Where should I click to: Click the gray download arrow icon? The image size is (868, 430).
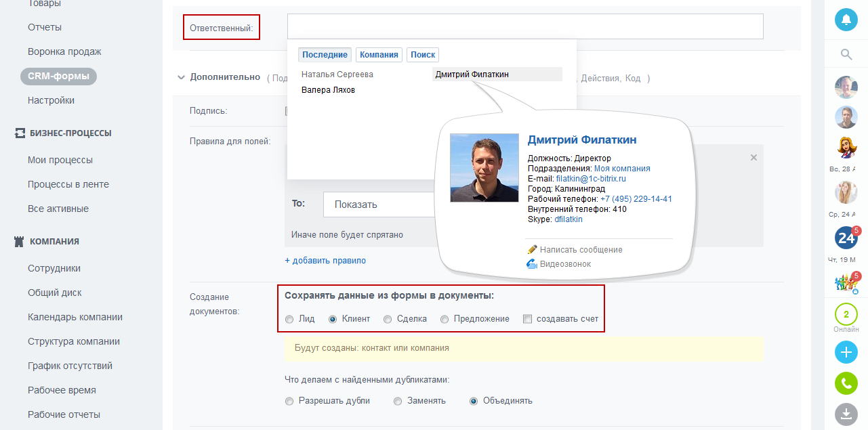coord(846,414)
